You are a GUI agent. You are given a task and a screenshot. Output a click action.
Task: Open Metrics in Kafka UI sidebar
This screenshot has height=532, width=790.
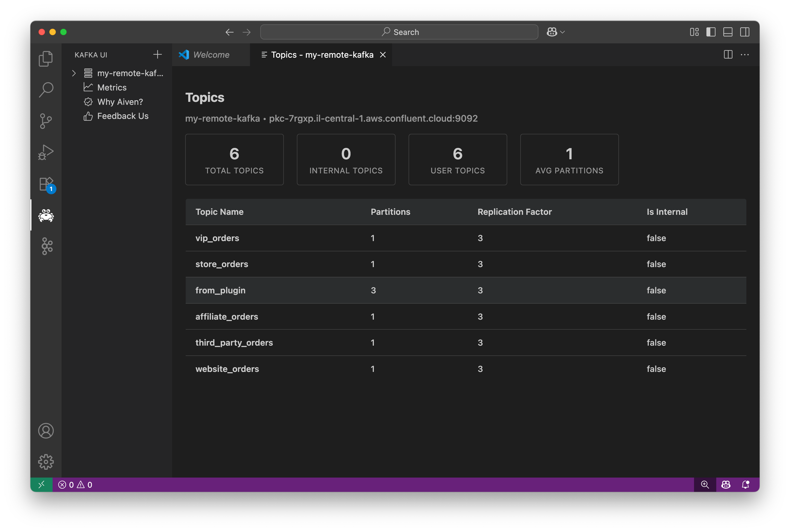pos(112,87)
